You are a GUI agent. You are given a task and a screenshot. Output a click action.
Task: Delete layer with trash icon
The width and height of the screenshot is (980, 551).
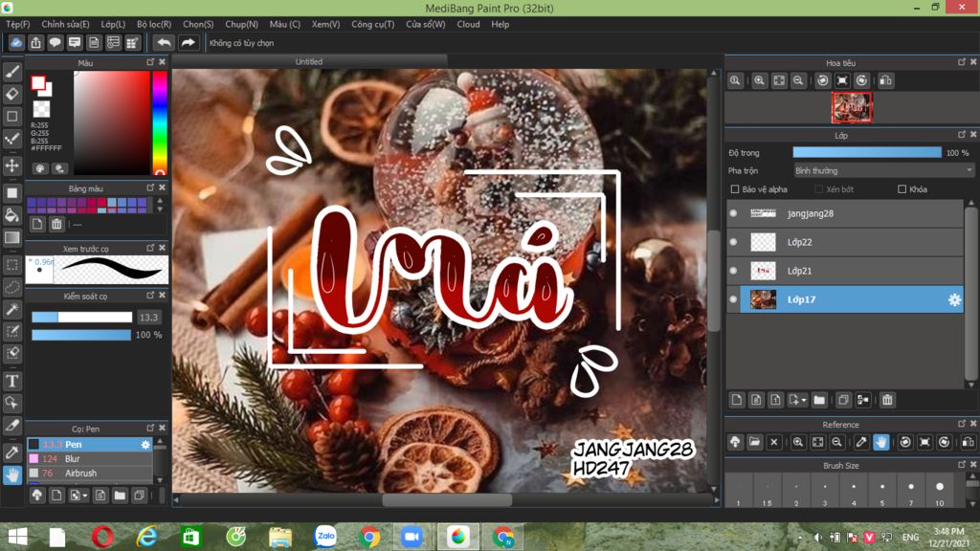(887, 400)
